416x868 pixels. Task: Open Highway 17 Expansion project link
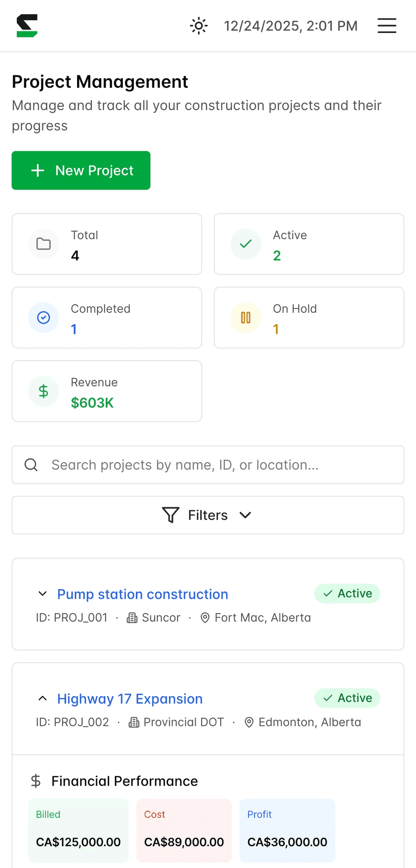click(130, 698)
